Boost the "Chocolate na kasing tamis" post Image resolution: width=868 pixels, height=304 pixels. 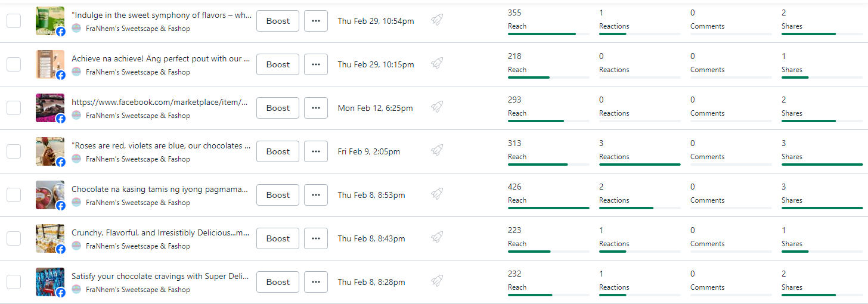278,195
